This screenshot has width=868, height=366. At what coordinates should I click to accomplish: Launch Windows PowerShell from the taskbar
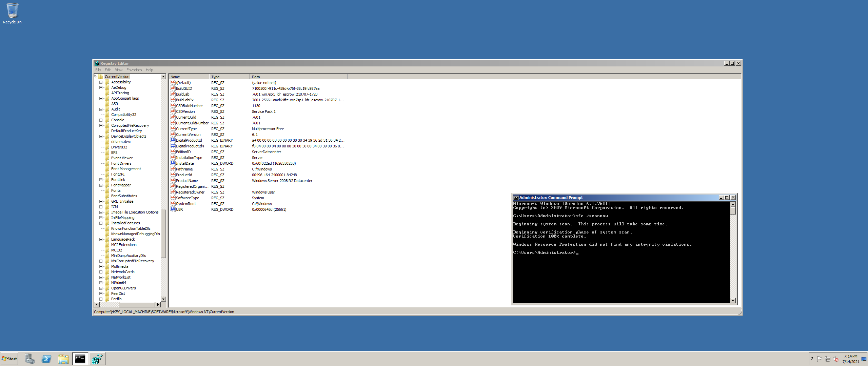pos(46,359)
